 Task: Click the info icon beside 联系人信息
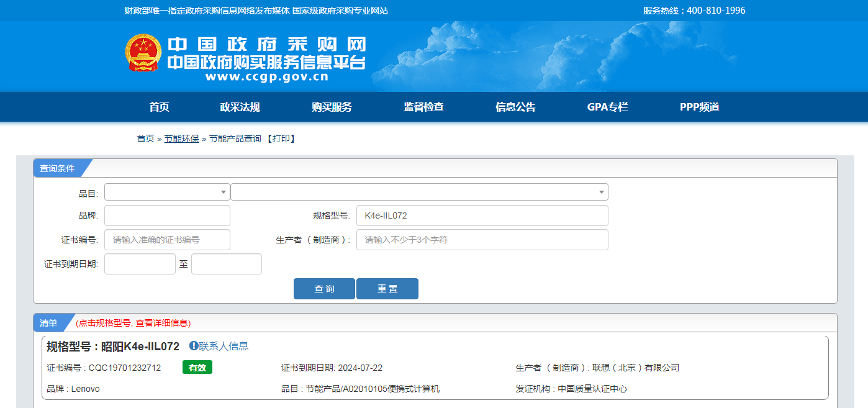click(x=194, y=346)
